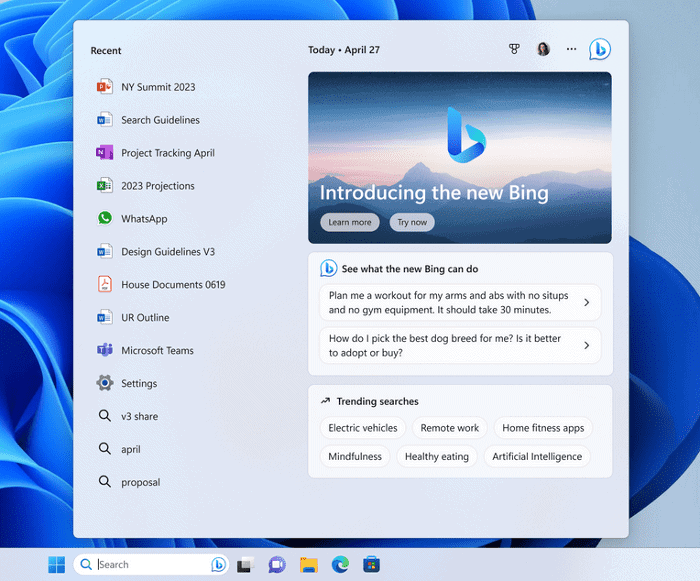Open the 2023 Projections file name
Screen dimensions: 700x581
158,186
